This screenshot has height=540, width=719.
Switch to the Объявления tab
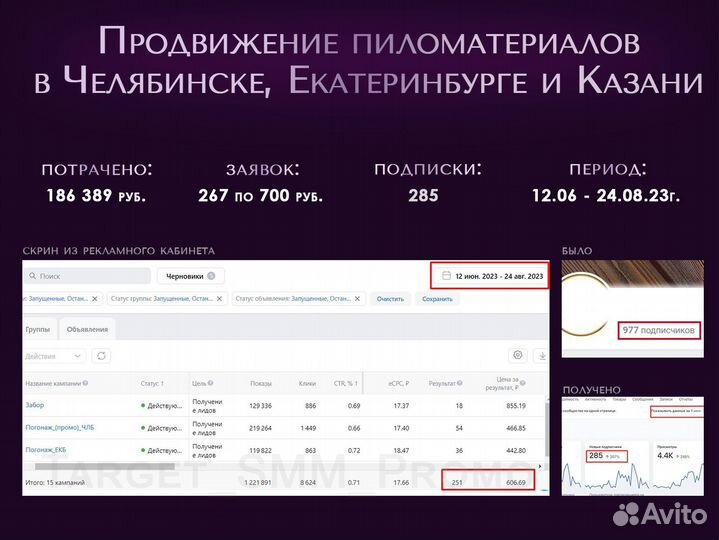click(87, 329)
